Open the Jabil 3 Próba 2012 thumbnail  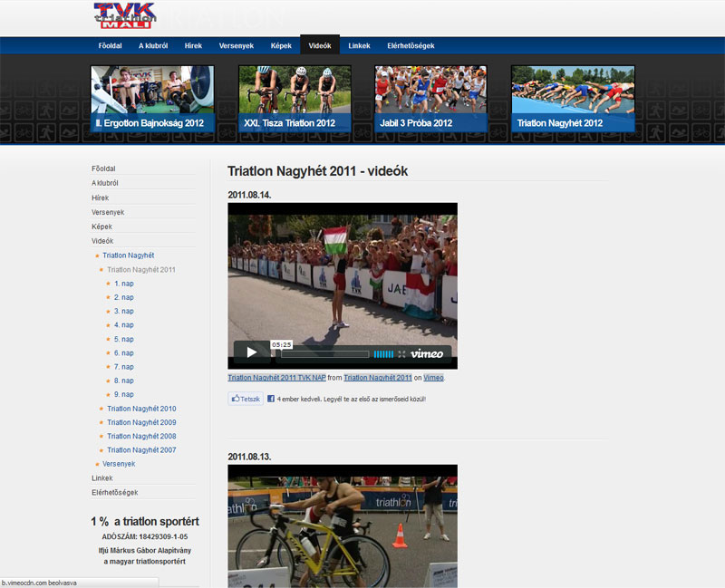430,100
